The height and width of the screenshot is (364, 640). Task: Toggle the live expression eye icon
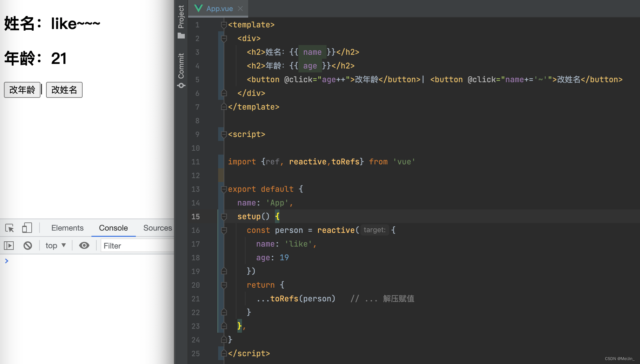pos(84,246)
